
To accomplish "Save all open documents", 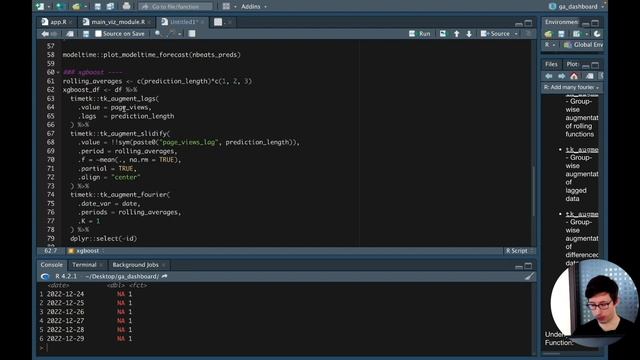I will click(110, 6).
